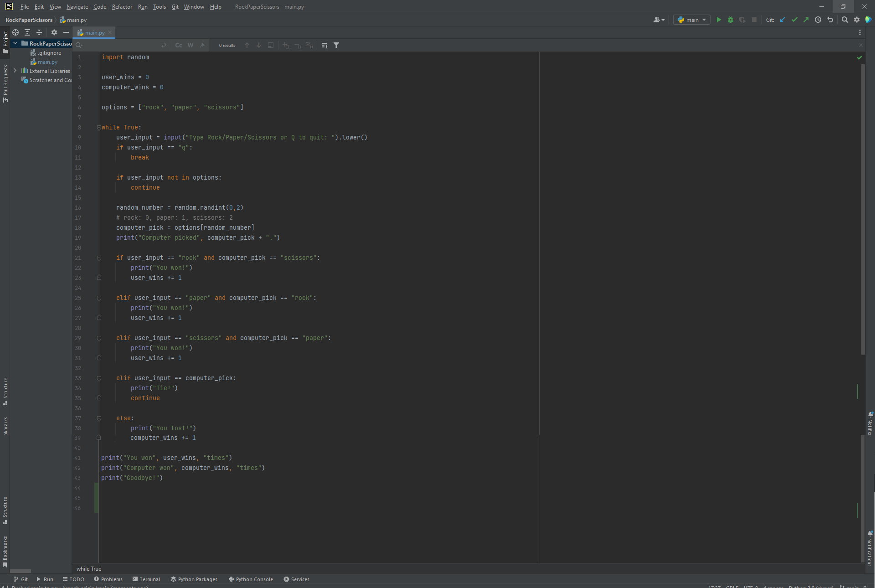Open the Refactor menu
This screenshot has width=875, height=588.
(122, 6)
